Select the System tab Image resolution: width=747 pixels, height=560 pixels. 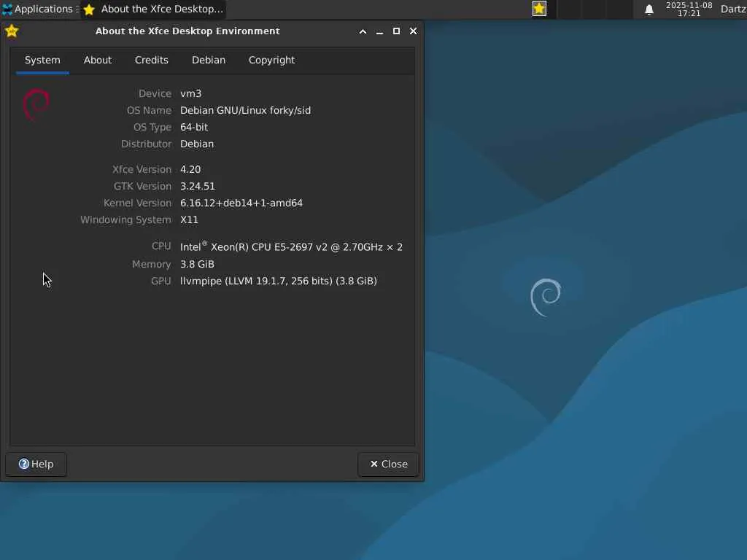(42, 60)
